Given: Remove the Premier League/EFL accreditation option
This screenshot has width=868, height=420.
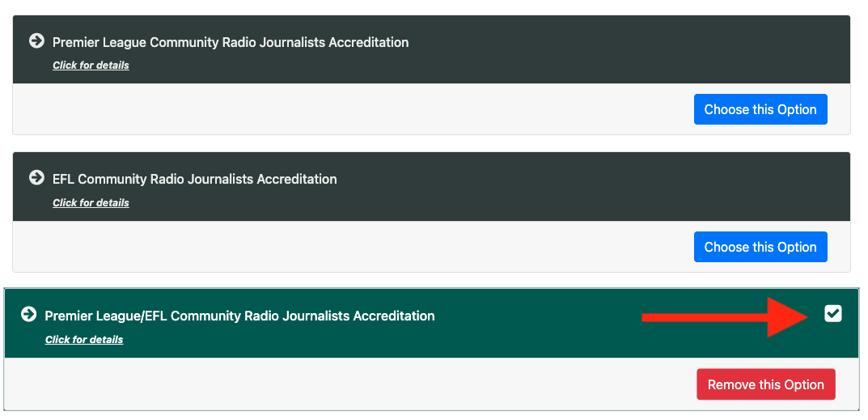Looking at the screenshot, I should click(x=766, y=384).
